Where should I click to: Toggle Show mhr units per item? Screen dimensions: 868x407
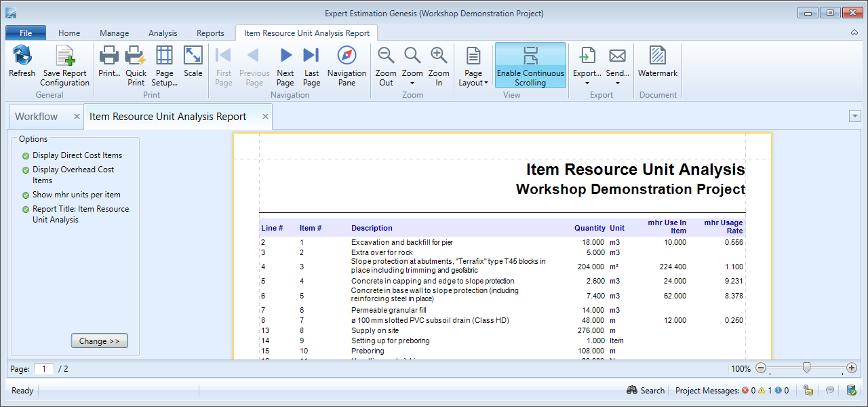pyautogui.click(x=76, y=195)
